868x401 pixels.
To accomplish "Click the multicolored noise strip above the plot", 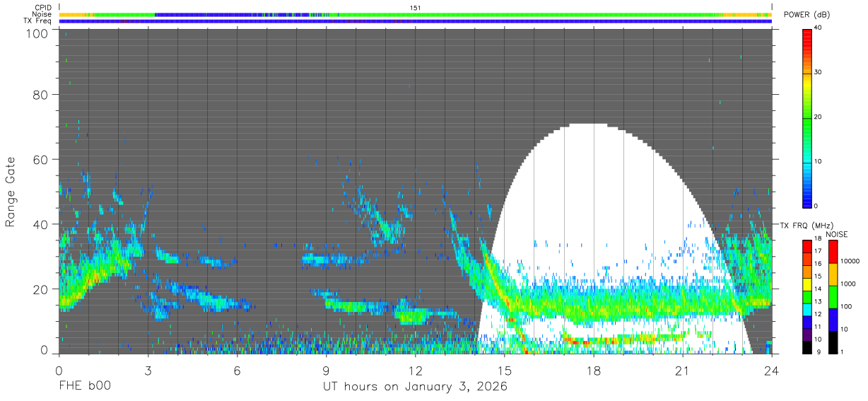I will click(x=415, y=14).
